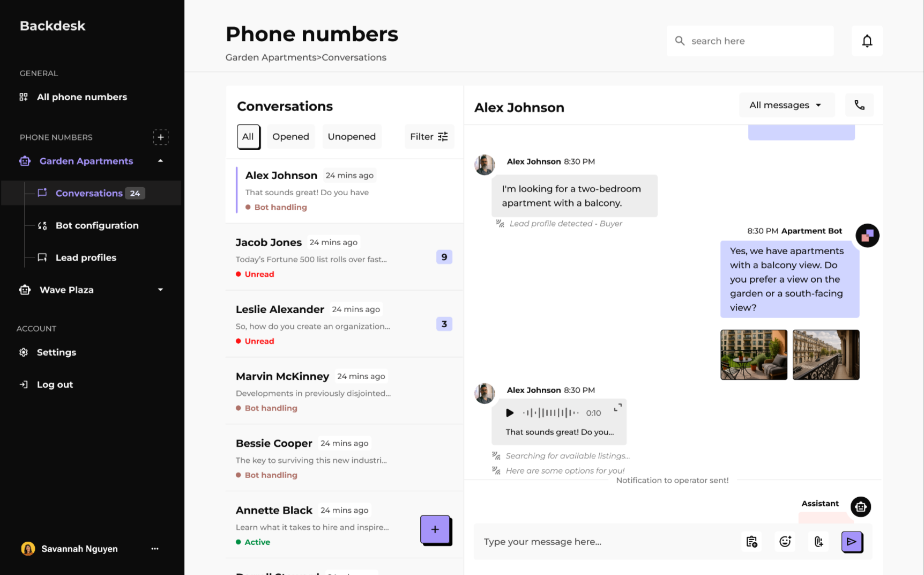Open the emoji picker
Screen dimensions: 924x575
(x=785, y=542)
